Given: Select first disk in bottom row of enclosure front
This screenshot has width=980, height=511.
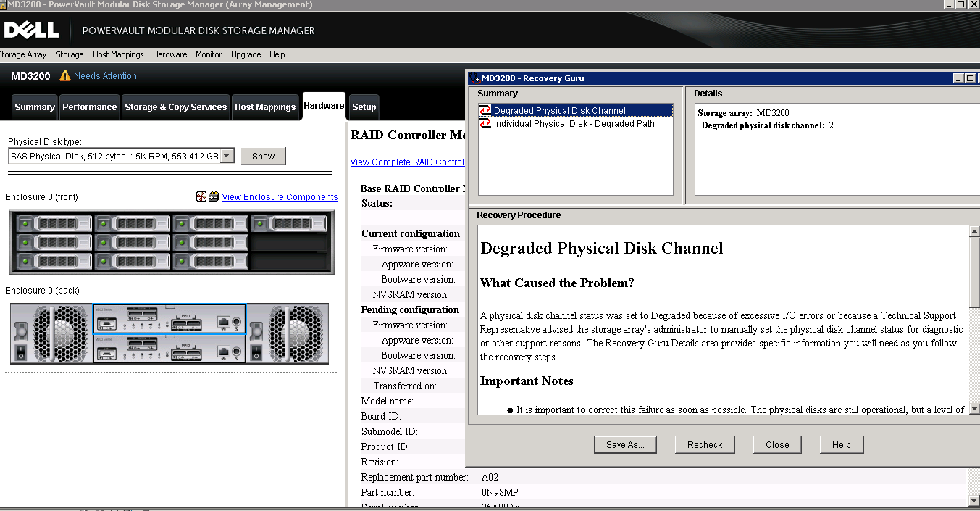Looking at the screenshot, I should pyautogui.click(x=54, y=261).
